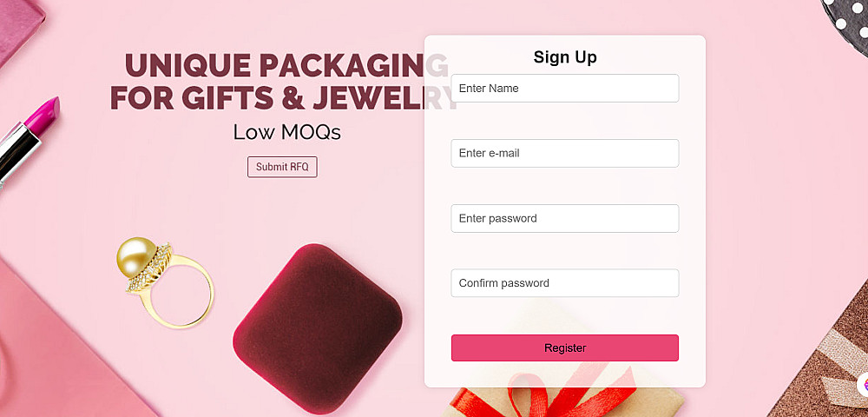Focus the Enter Name field
Screen dimensions: 868x417
[564, 89]
